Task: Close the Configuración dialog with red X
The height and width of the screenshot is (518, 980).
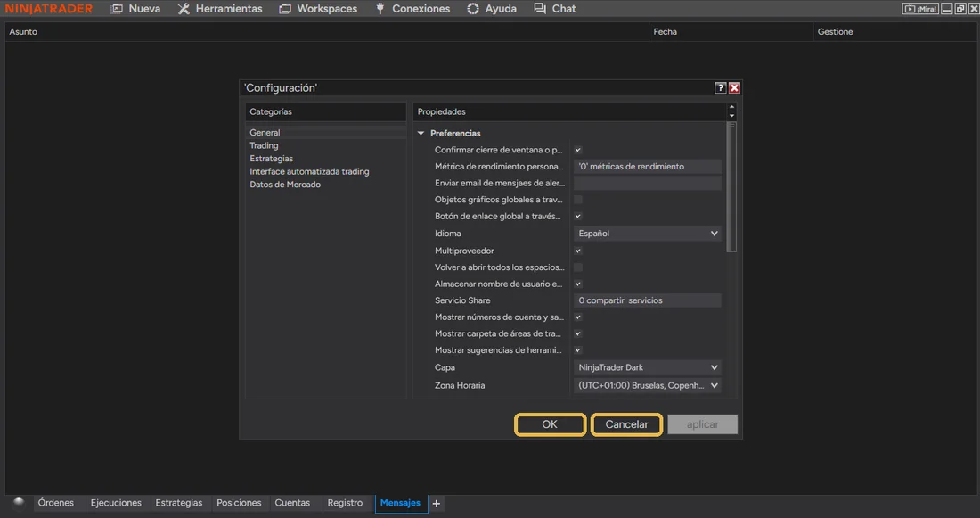Action: [734, 88]
